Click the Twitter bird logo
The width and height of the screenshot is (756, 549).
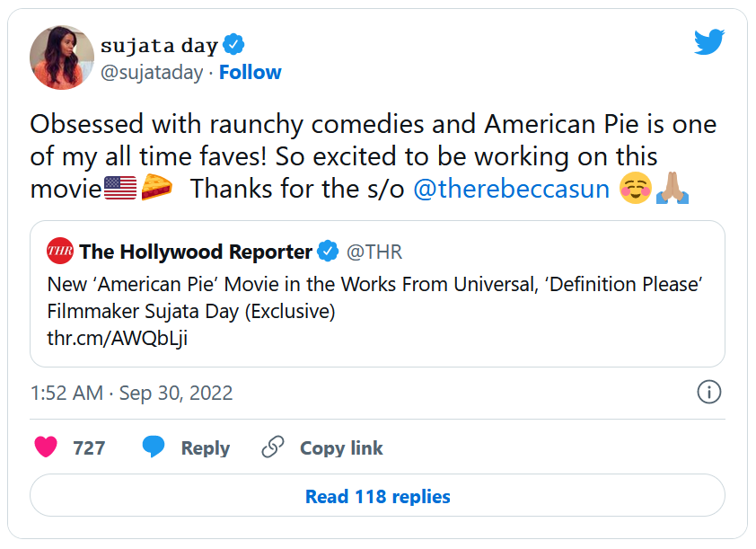tap(708, 43)
